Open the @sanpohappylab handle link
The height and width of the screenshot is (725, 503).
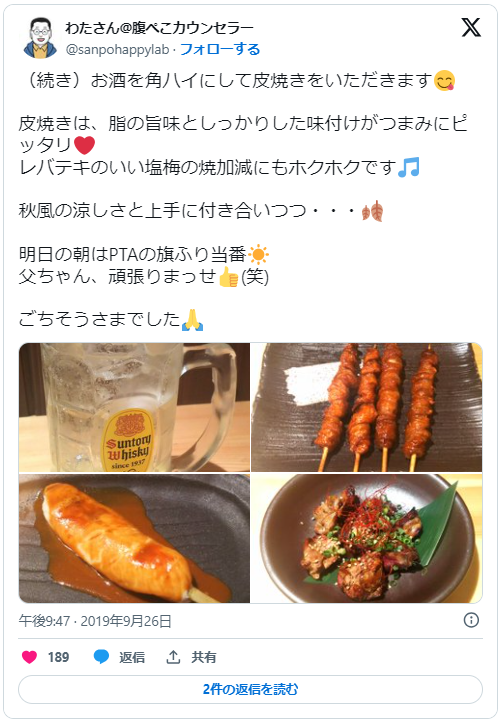(x=117, y=49)
